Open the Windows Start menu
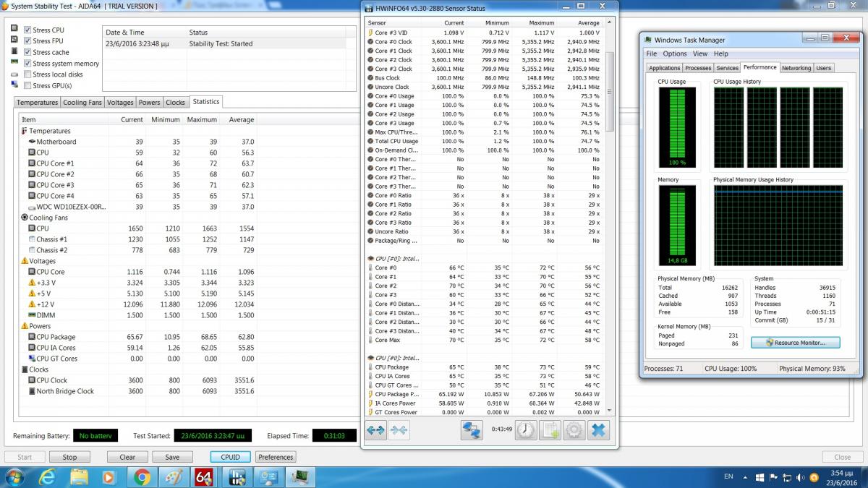This screenshot has width=868, height=488. point(14,477)
